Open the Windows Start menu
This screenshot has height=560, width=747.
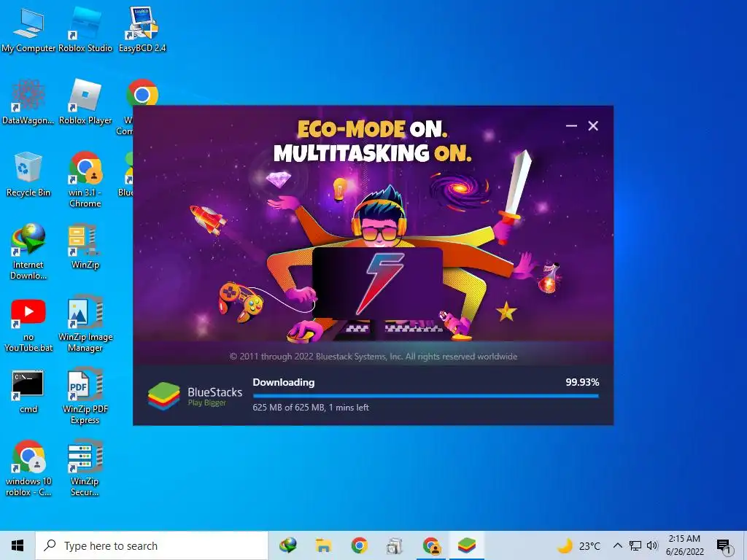pos(18,545)
